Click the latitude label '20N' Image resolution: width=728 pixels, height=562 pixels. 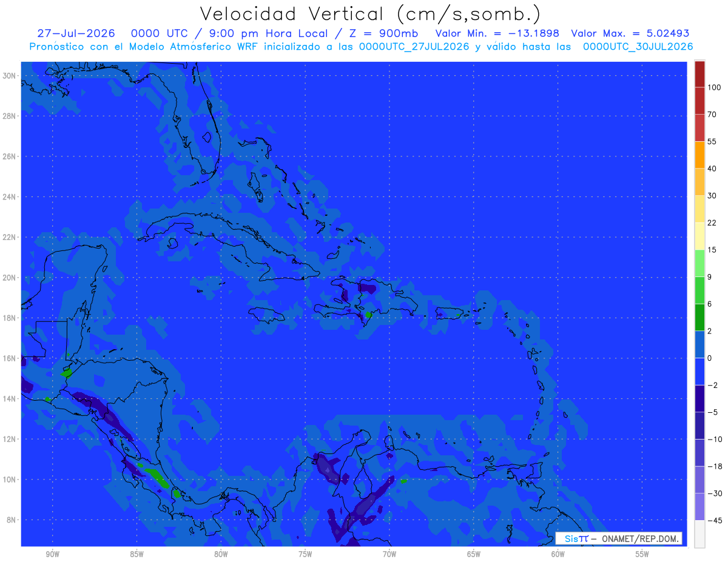click(x=10, y=278)
